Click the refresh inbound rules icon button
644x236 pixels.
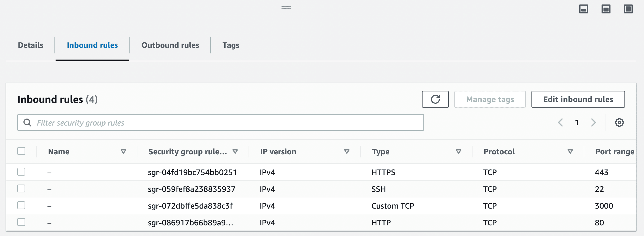point(435,99)
